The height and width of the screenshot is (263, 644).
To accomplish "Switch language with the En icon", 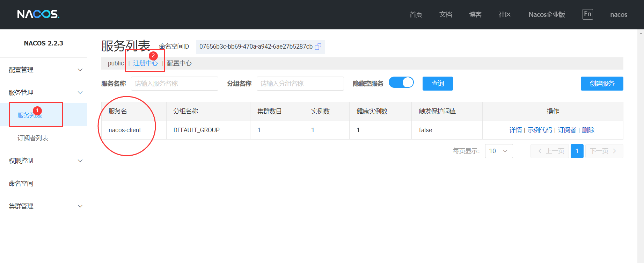I will tap(587, 14).
